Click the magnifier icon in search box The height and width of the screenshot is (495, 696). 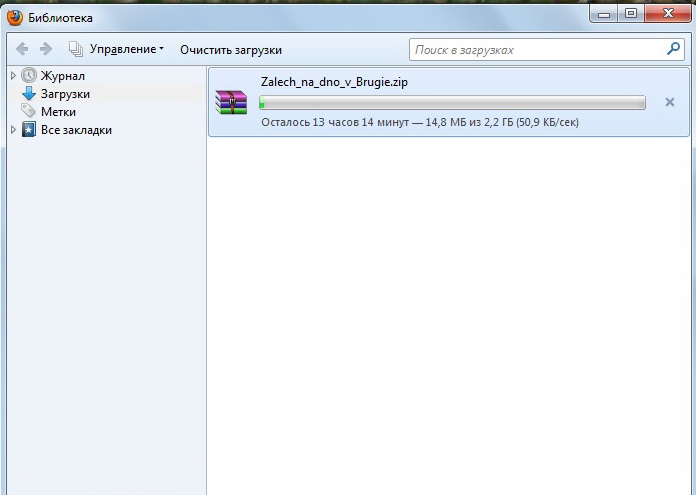tap(673, 48)
